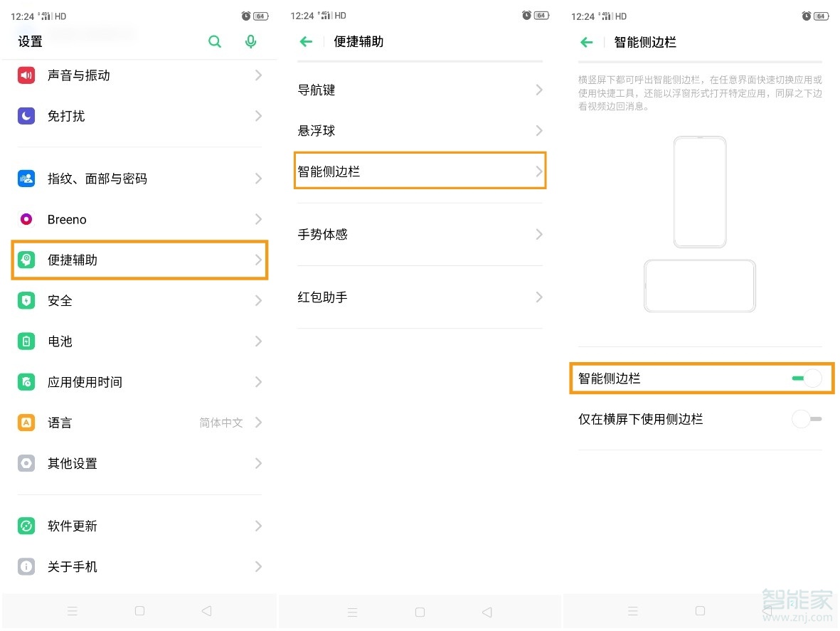Image resolution: width=840 pixels, height=631 pixels.
Task: Tap home square key on 便捷辅助 screen
Action: (x=420, y=612)
